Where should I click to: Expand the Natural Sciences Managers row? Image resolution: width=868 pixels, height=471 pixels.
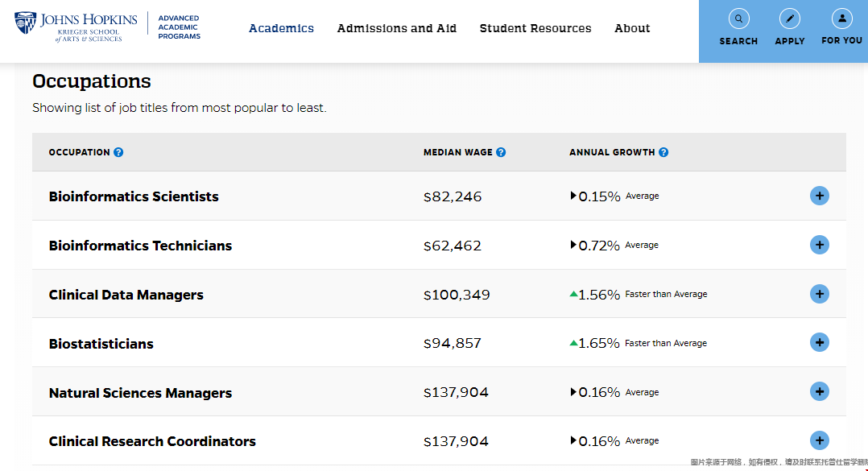819,392
